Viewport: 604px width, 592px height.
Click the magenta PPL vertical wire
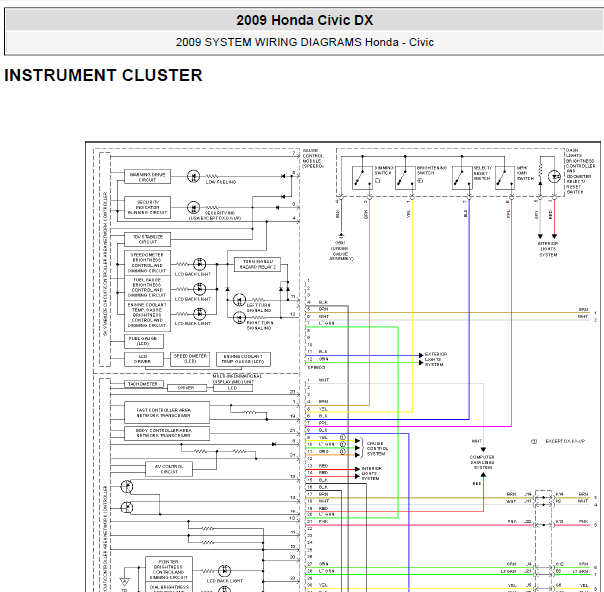pyautogui.click(x=512, y=312)
